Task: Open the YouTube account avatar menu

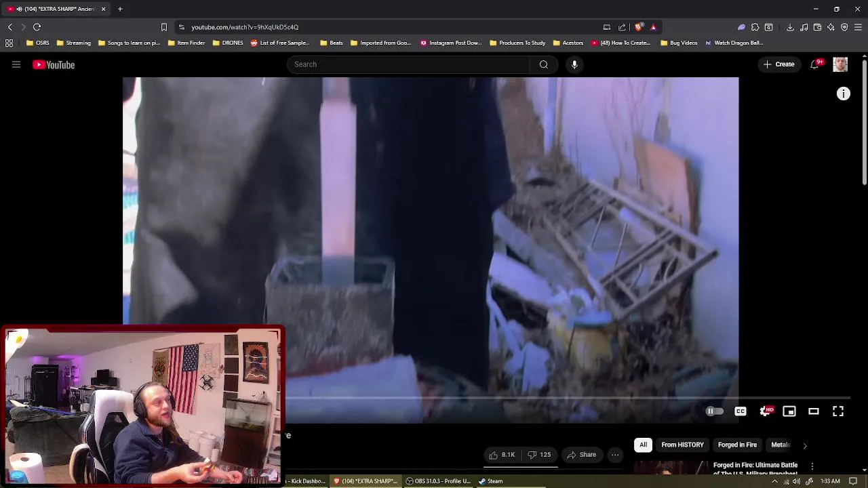Action: (x=840, y=64)
